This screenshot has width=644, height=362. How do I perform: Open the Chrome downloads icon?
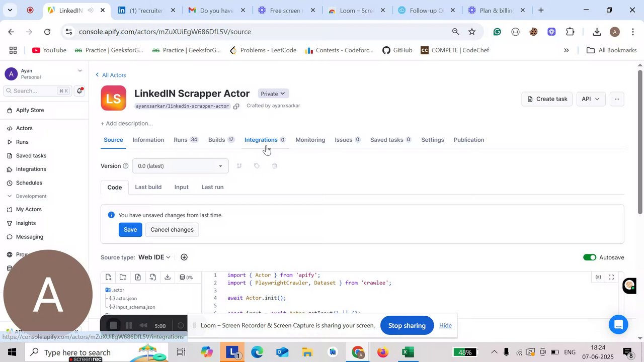pos(597,32)
